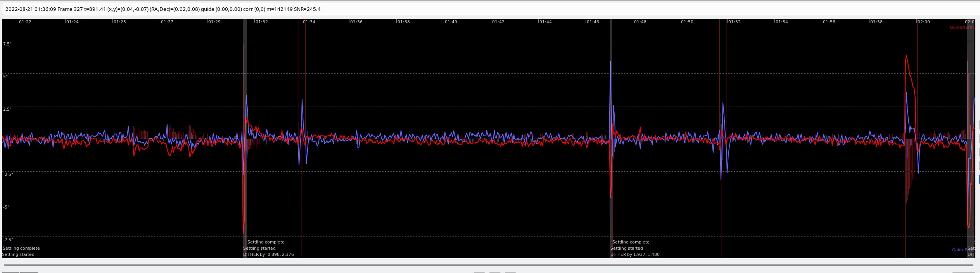
Task: Click 'Settling complete' above DITHER by -0.898
Action: click(x=266, y=242)
